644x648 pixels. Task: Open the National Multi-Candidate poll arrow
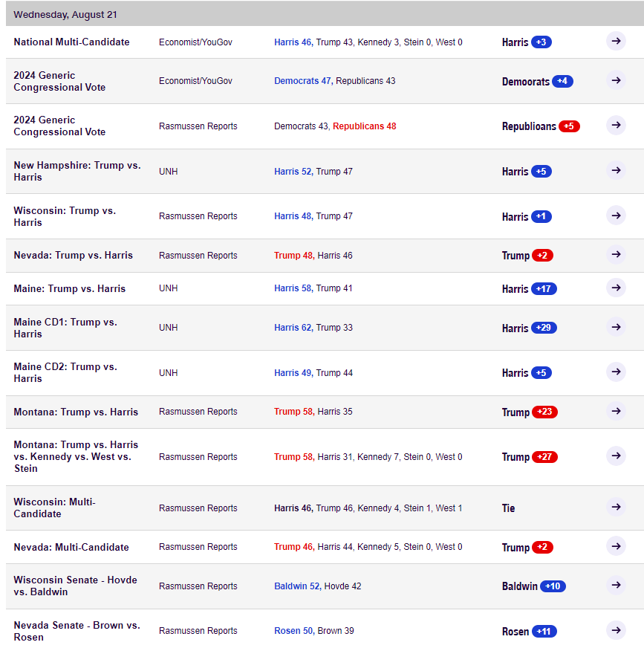[616, 42]
